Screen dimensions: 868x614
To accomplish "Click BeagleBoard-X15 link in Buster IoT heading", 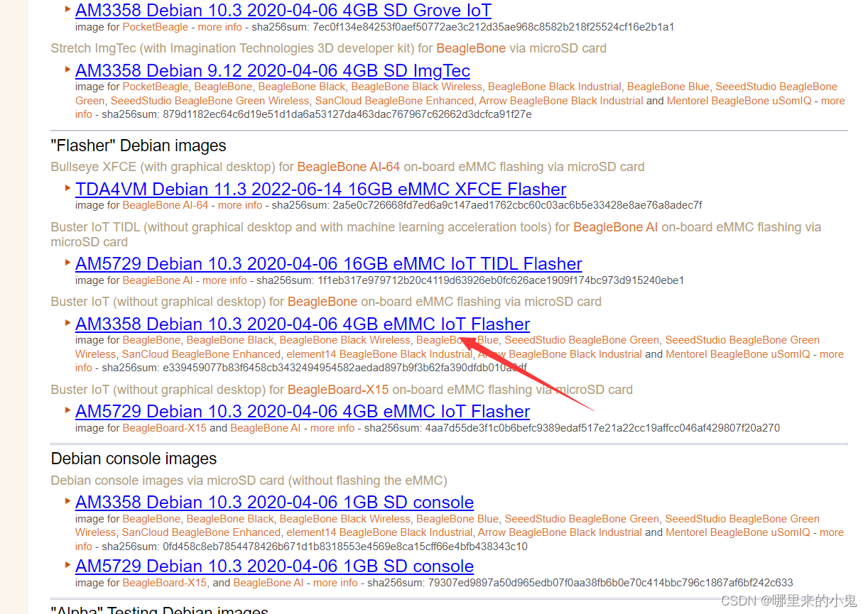I will coord(338,390).
